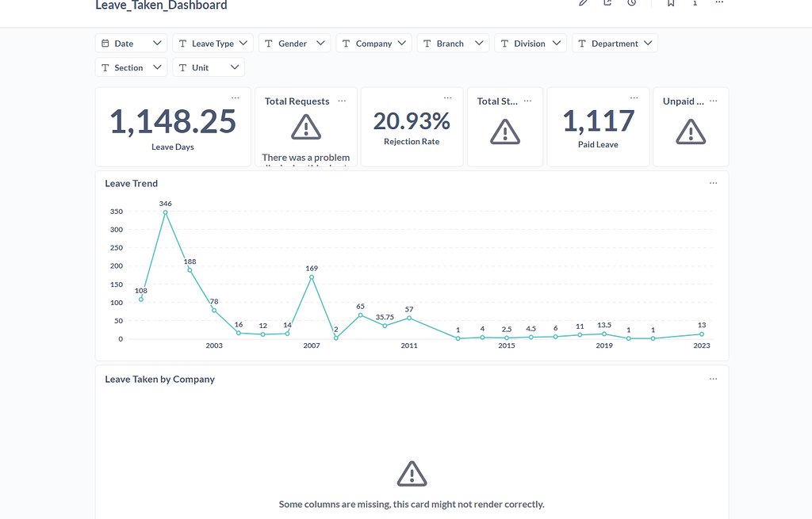Image resolution: width=812 pixels, height=519 pixels.
Task: Click the warning icon on Unpaid card
Action: (690, 133)
